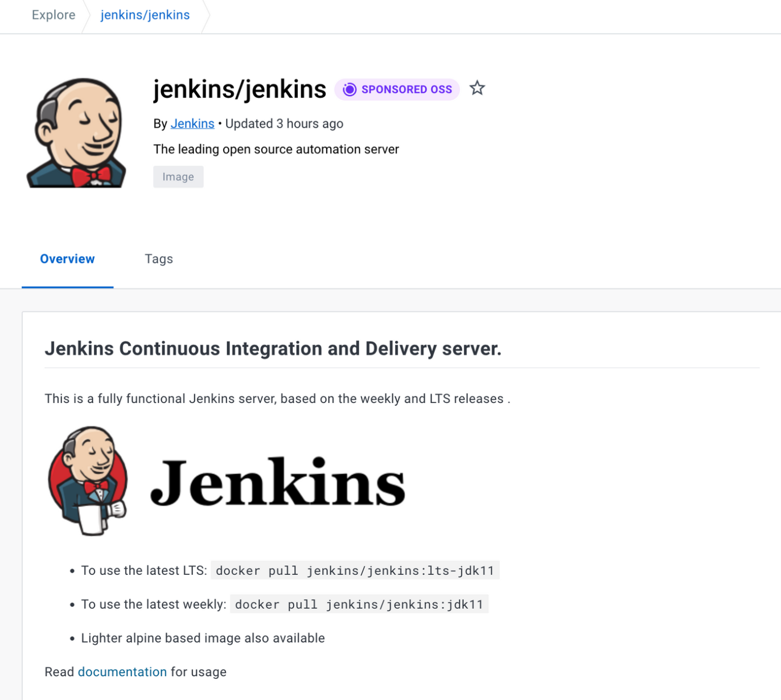781x700 pixels.
Task: Switch to the Overview tab
Action: point(67,259)
